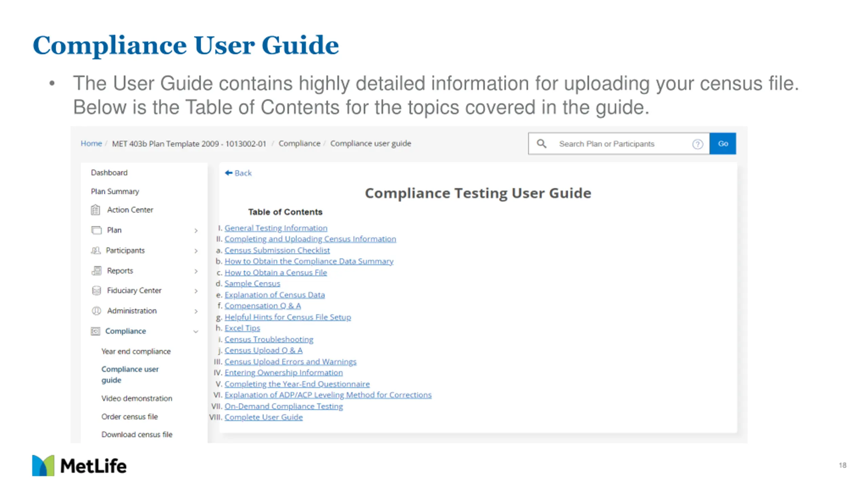Open Year end compliance submenu item
Screen dimensions: 868x488
point(136,351)
